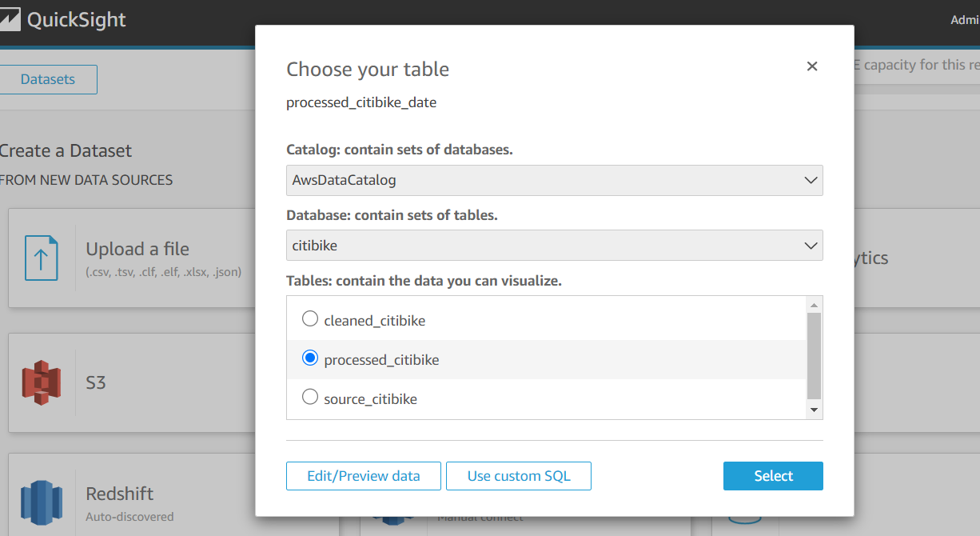Click the Redshift Auto-discovered label
The width and height of the screenshot is (980, 536).
[129, 517]
